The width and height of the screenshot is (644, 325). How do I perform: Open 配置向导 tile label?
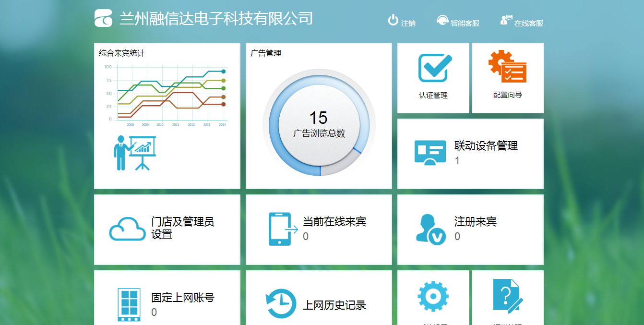click(508, 95)
